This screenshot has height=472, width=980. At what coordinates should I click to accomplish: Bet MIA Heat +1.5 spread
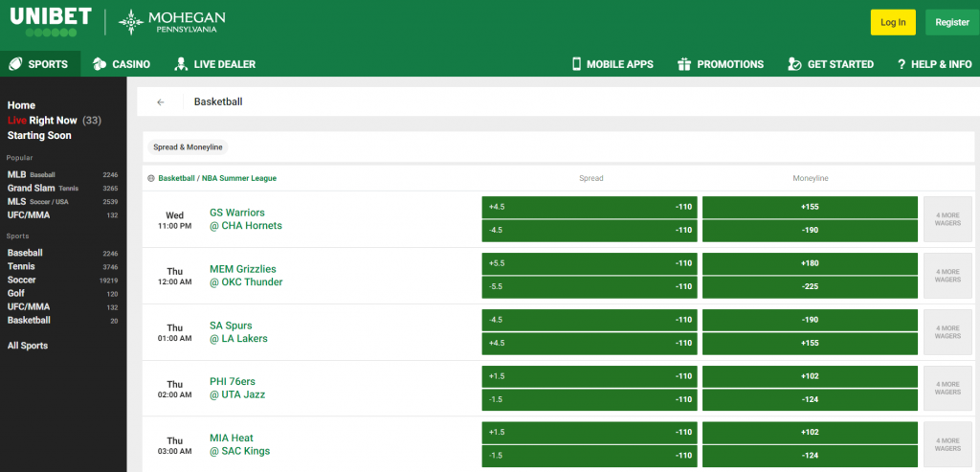(x=590, y=432)
